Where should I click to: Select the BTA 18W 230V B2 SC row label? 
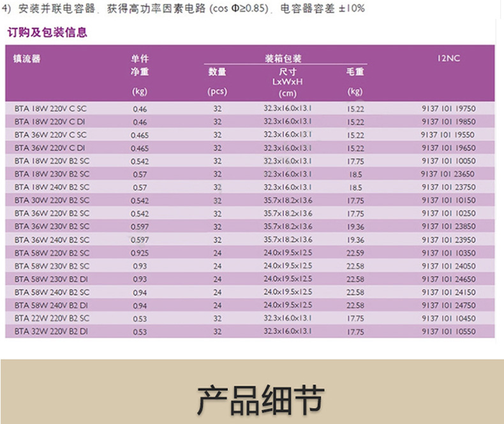coord(52,174)
